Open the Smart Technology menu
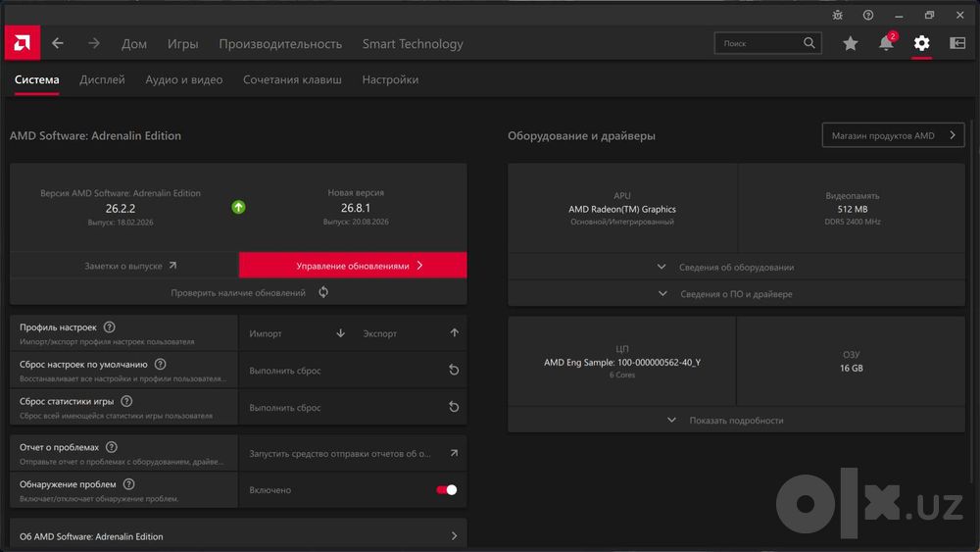Screen dimensions: 980x552 pyautogui.click(x=413, y=44)
